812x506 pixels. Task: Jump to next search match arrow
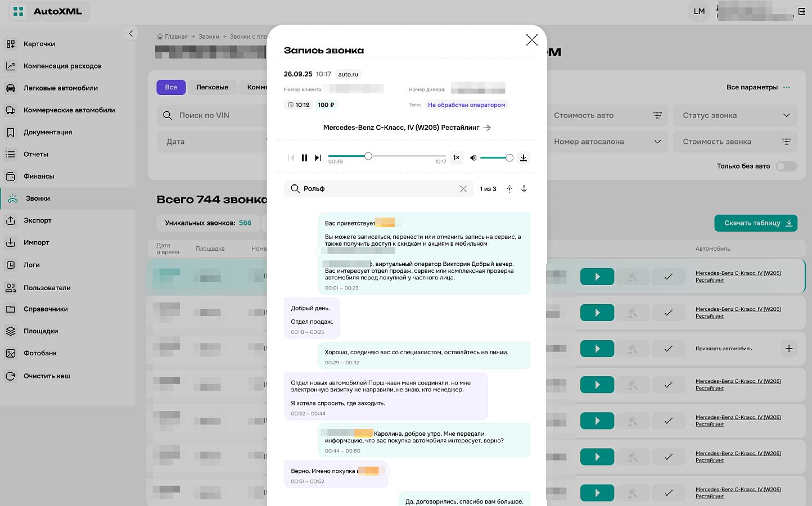[524, 189]
